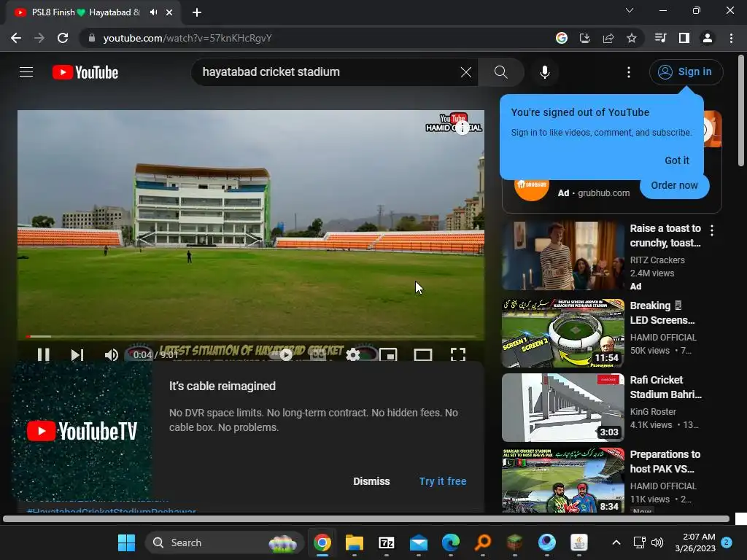The height and width of the screenshot is (560, 747).
Task: Open Microsoft Edge from the taskbar
Action: [x=451, y=542]
